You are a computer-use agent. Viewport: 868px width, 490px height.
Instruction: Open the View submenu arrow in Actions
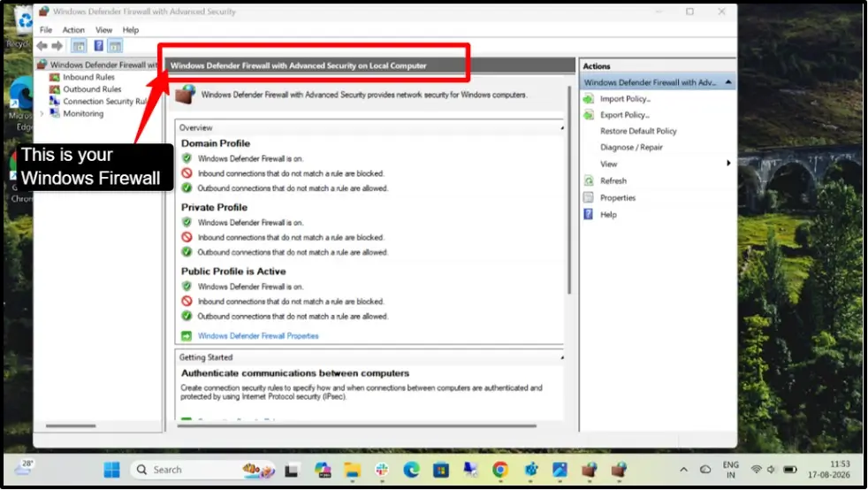point(728,164)
